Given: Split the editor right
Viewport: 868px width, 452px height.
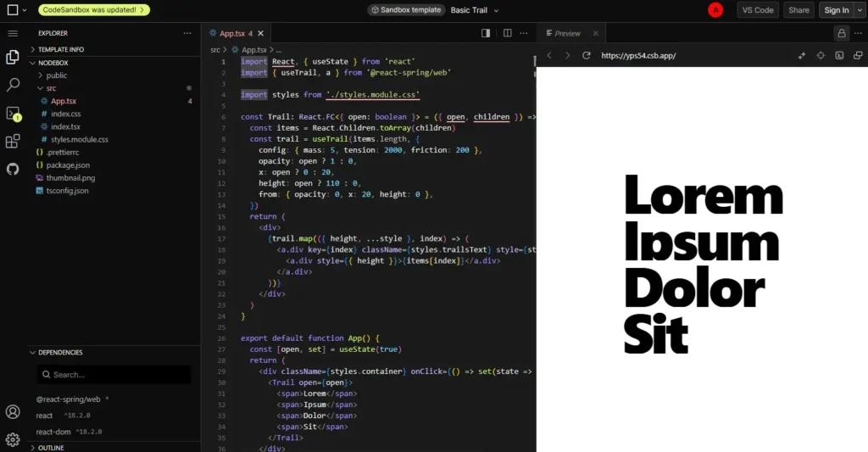Looking at the screenshot, I should pos(507,33).
